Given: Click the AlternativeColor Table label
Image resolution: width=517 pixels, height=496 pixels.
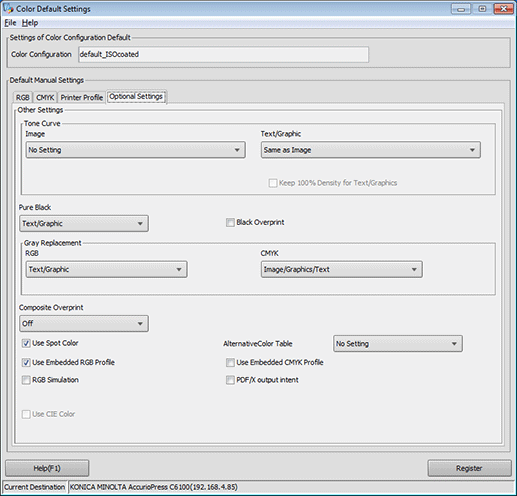Looking at the screenshot, I should [x=258, y=344].
